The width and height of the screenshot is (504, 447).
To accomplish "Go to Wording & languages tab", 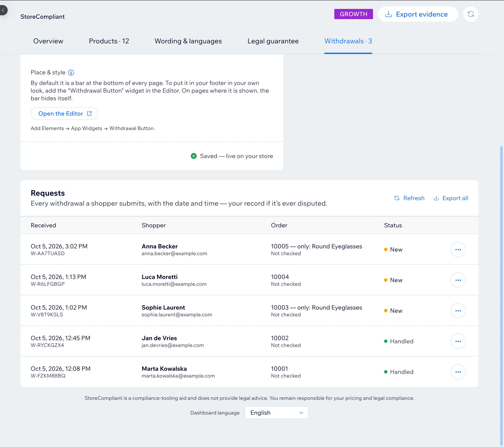I will tap(188, 41).
